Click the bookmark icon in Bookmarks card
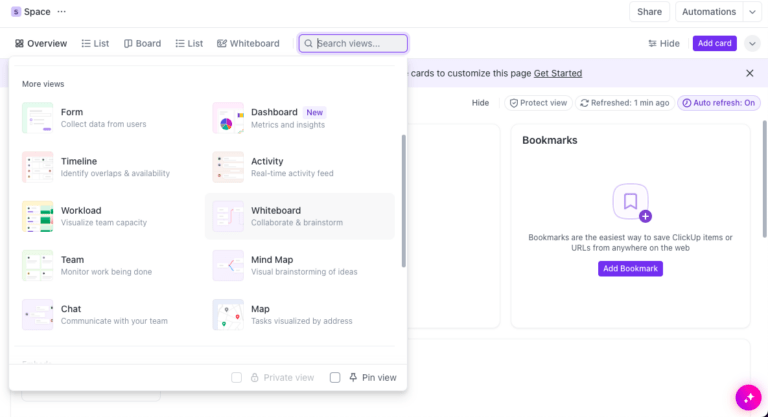 [x=630, y=202]
